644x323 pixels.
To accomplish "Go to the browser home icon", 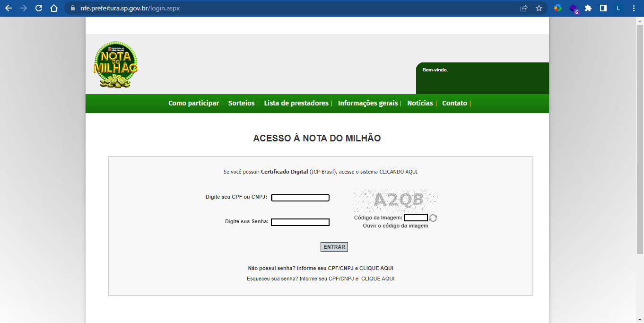I will (54, 8).
